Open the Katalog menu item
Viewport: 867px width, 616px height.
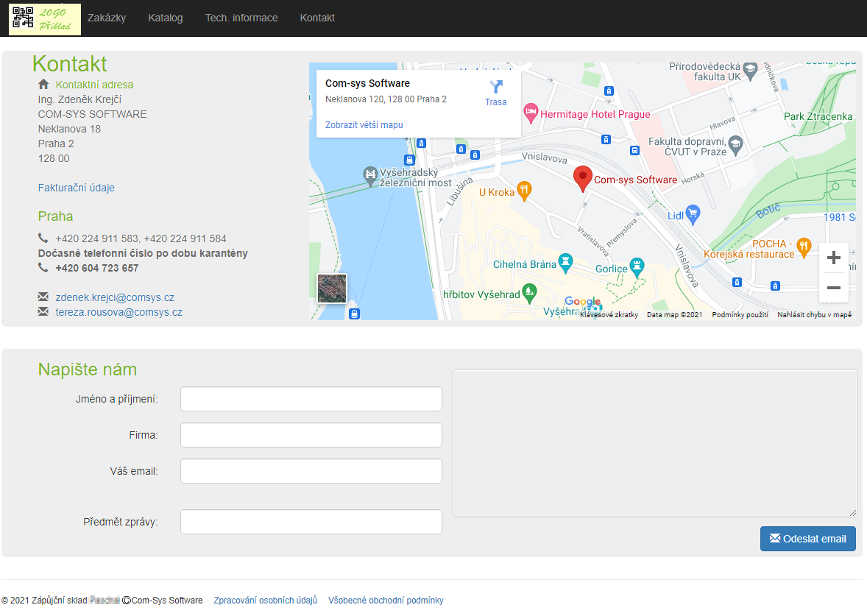[x=166, y=18]
